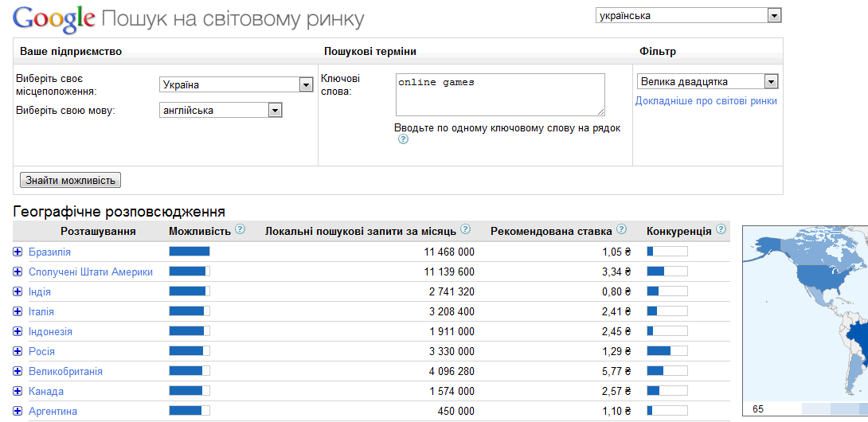Click the Google logo
868x422 pixels.
tap(54, 18)
